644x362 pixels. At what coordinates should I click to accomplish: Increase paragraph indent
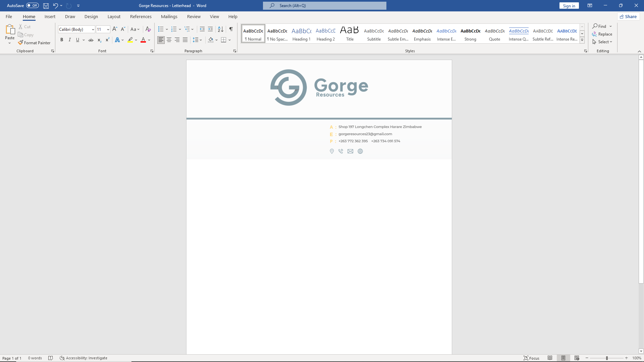(210, 29)
